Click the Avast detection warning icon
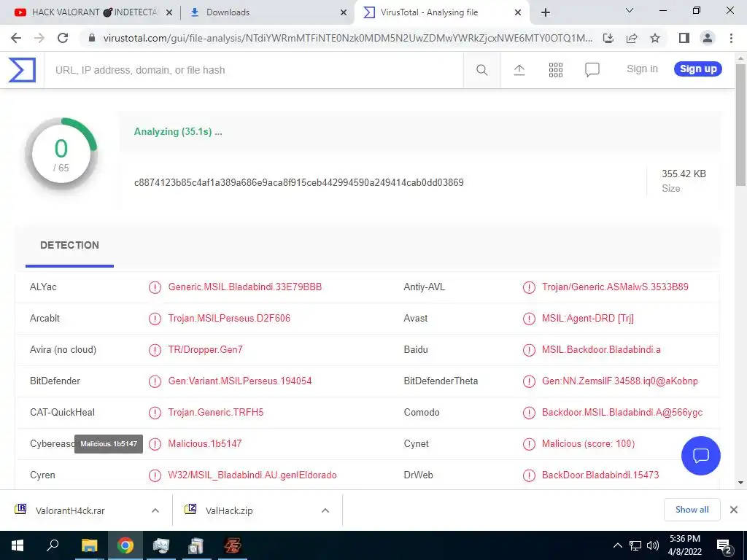The image size is (747, 560). (x=529, y=319)
